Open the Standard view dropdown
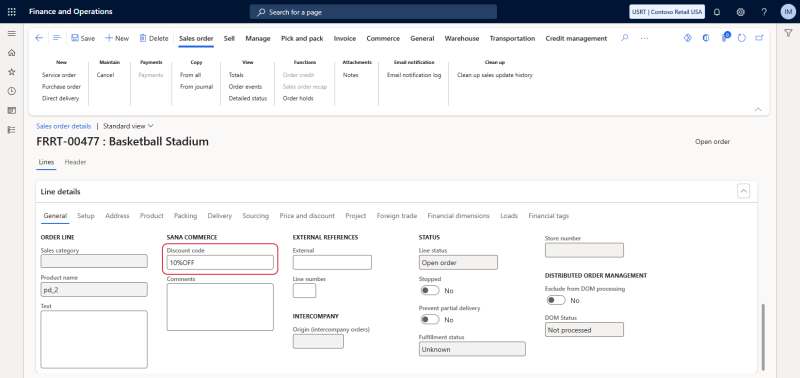This screenshot has height=378, width=800. (128, 126)
